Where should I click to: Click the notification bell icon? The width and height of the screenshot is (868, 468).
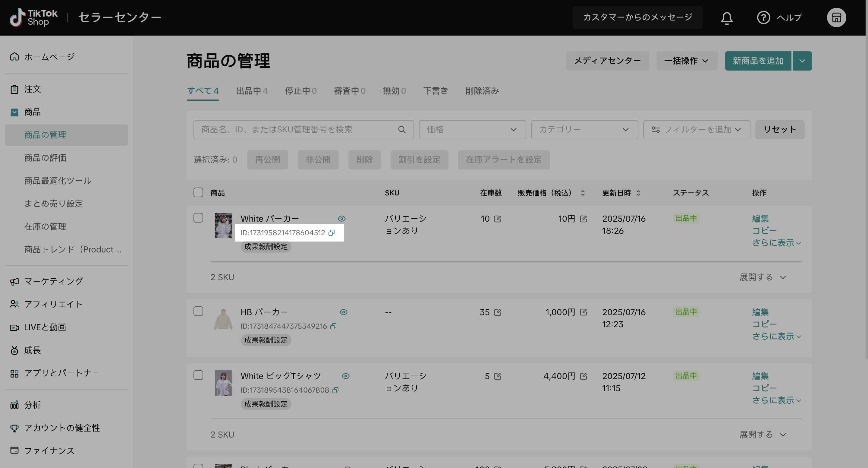pos(726,18)
